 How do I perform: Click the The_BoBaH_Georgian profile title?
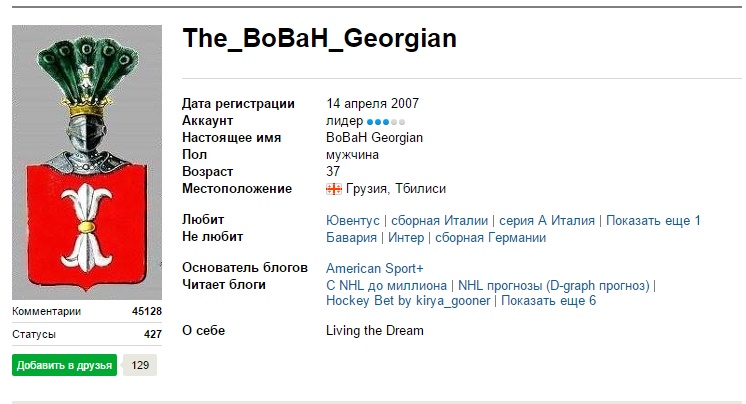tap(320, 39)
